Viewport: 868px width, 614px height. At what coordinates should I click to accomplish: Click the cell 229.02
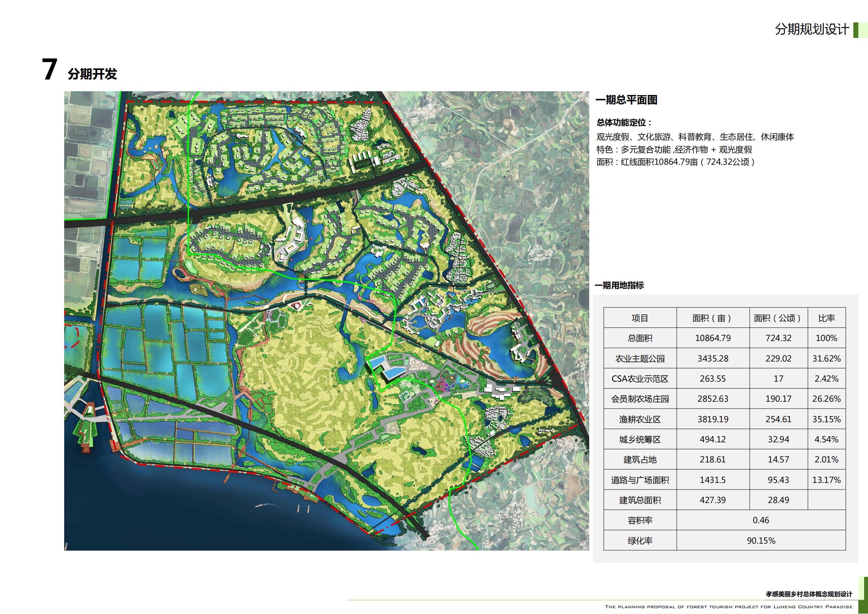778,359
